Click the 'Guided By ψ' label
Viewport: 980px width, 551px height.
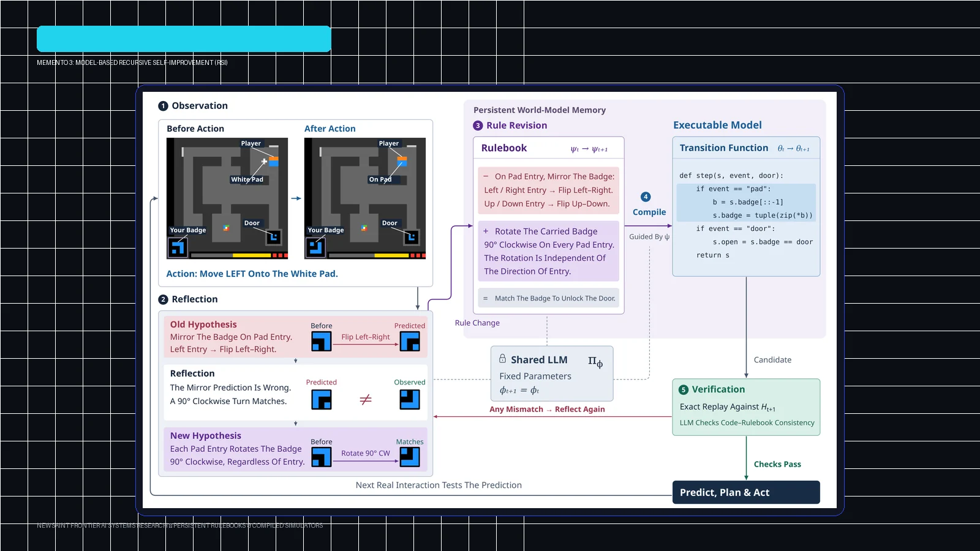coord(649,237)
